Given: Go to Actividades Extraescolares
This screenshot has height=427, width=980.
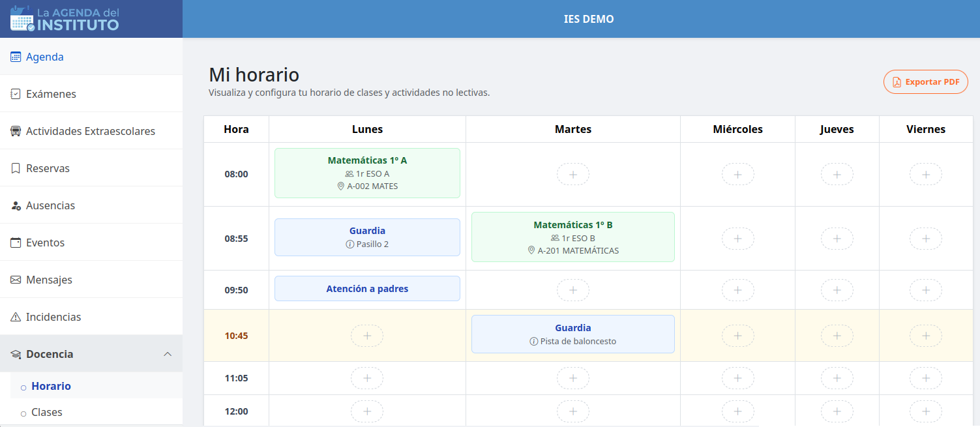Looking at the screenshot, I should [91, 131].
